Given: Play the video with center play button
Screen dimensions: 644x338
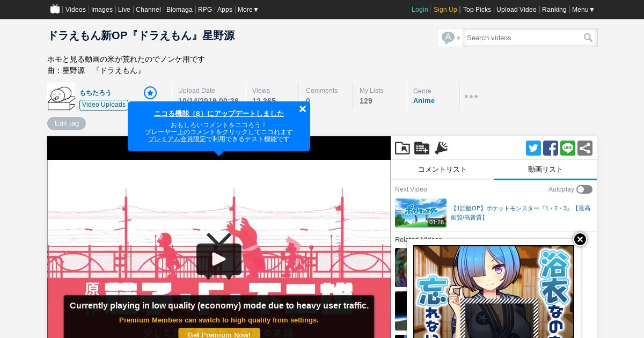Looking at the screenshot, I should pyautogui.click(x=219, y=259).
